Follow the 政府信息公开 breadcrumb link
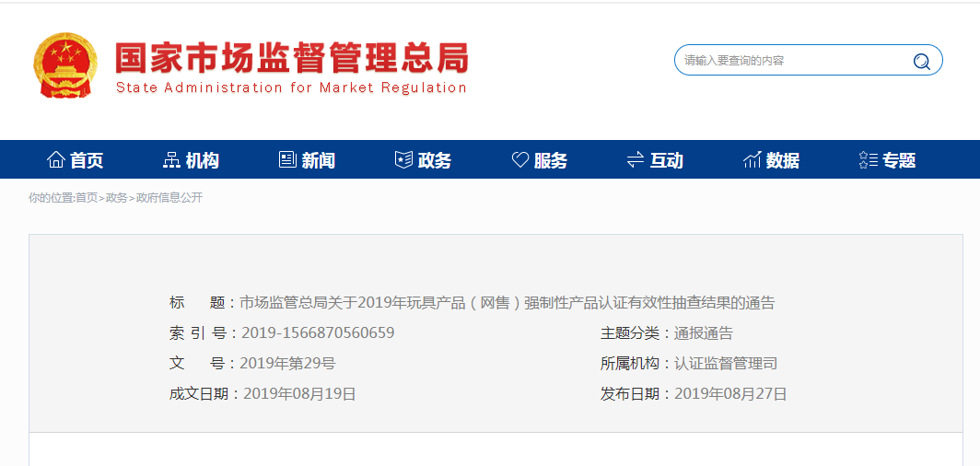 [x=169, y=198]
